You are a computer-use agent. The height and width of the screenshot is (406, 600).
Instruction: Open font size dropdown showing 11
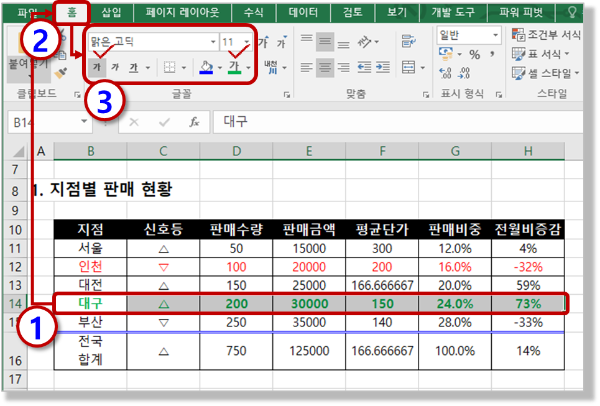pos(247,42)
